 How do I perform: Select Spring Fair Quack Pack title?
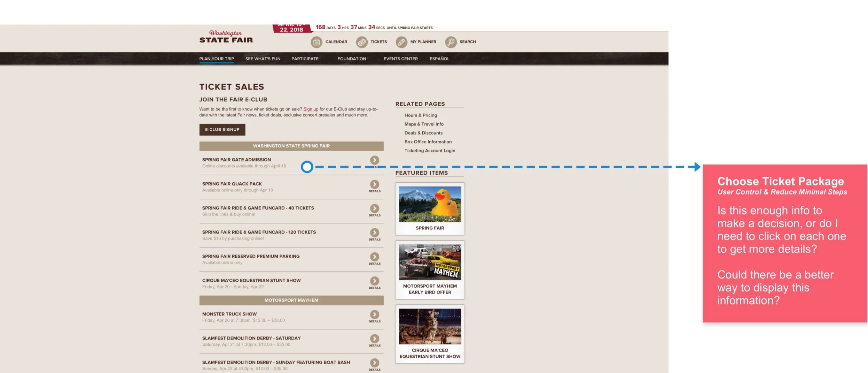pos(232,184)
